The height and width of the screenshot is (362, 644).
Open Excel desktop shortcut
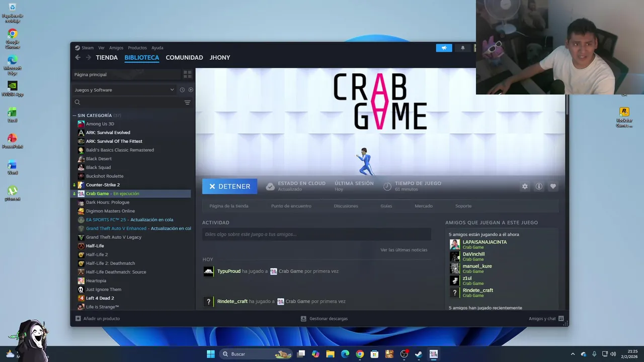pos(12,115)
